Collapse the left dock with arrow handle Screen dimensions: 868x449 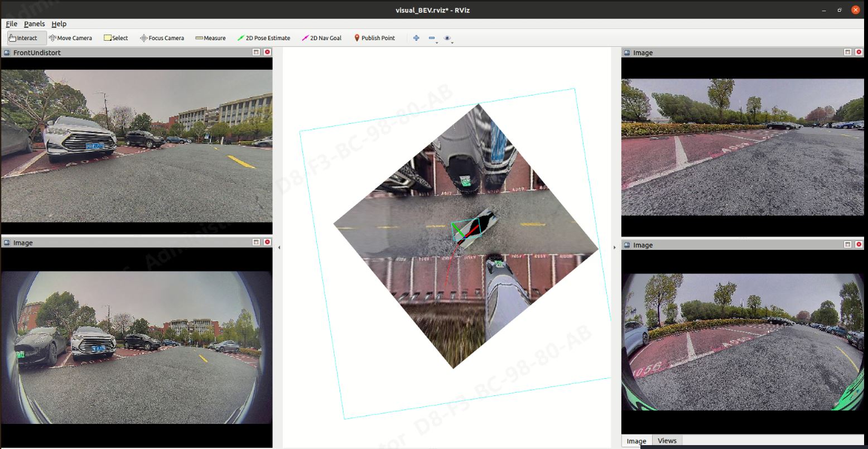279,247
